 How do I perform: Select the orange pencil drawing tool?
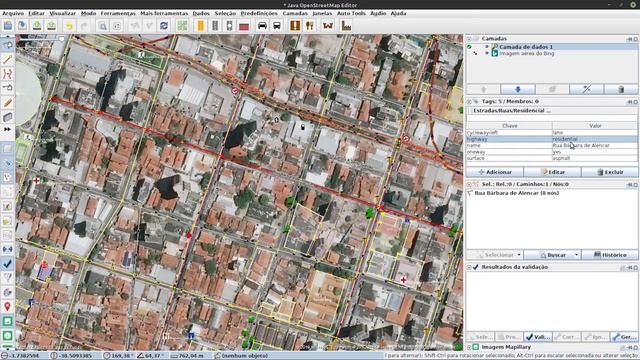tap(7, 103)
